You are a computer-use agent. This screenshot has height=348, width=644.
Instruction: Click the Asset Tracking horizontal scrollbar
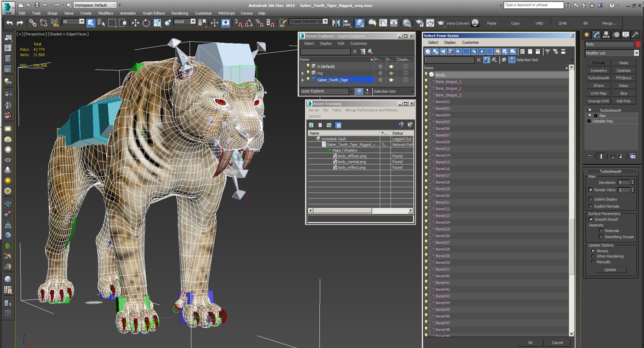point(360,211)
